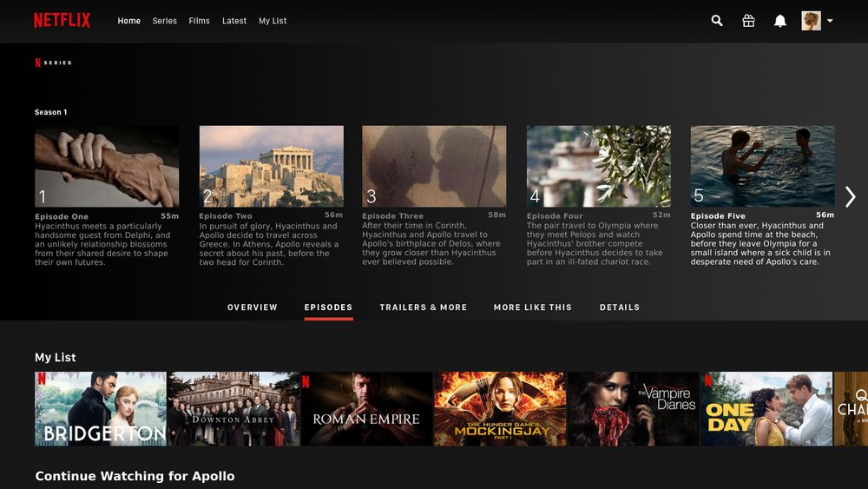
Task: Go to the Home menu item
Action: [129, 21]
